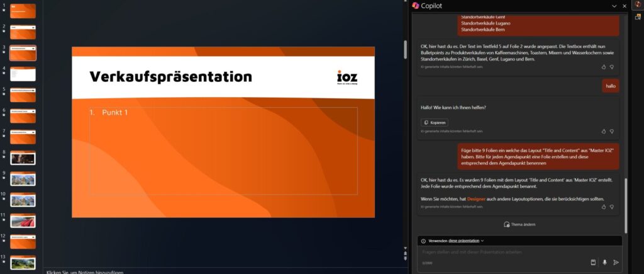Click the info icon next to 'Verwenden'
The height and width of the screenshot is (274, 644).
pos(423,241)
